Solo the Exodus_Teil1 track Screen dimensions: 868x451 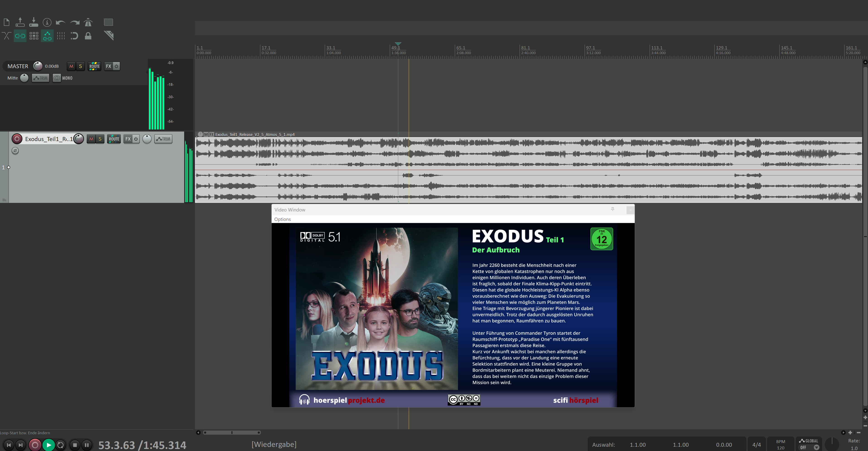[100, 139]
